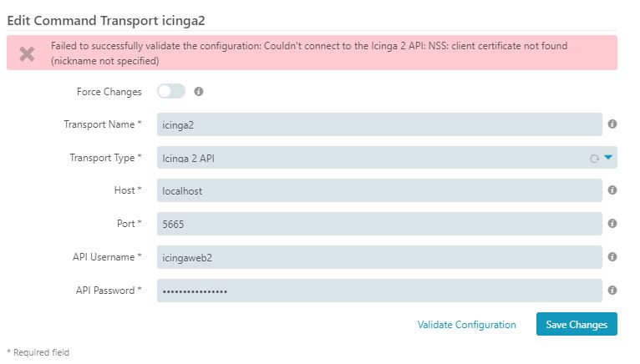Open the info icon beside Port field
Screen dimensions: 640x364
click(x=612, y=223)
